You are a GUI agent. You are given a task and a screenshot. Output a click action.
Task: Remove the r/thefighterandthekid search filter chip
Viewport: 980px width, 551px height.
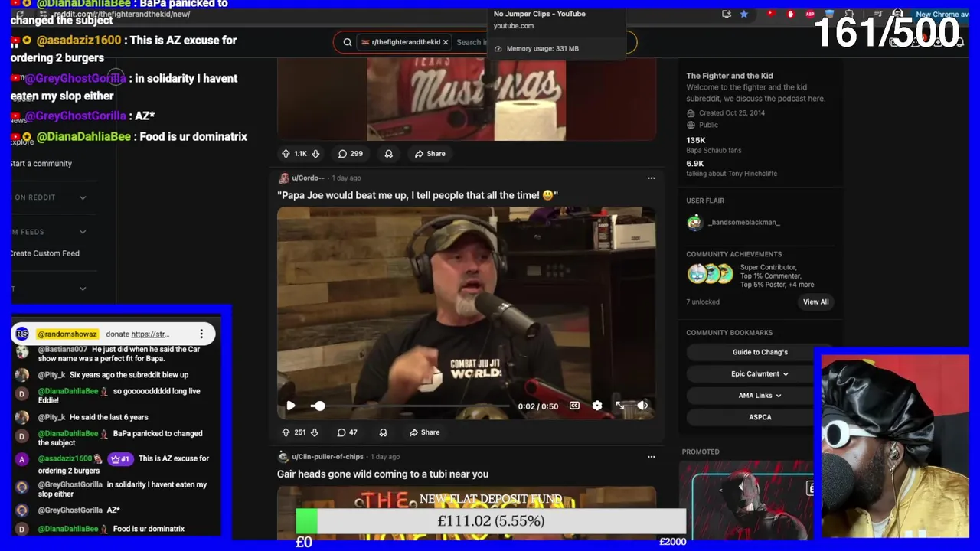446,42
